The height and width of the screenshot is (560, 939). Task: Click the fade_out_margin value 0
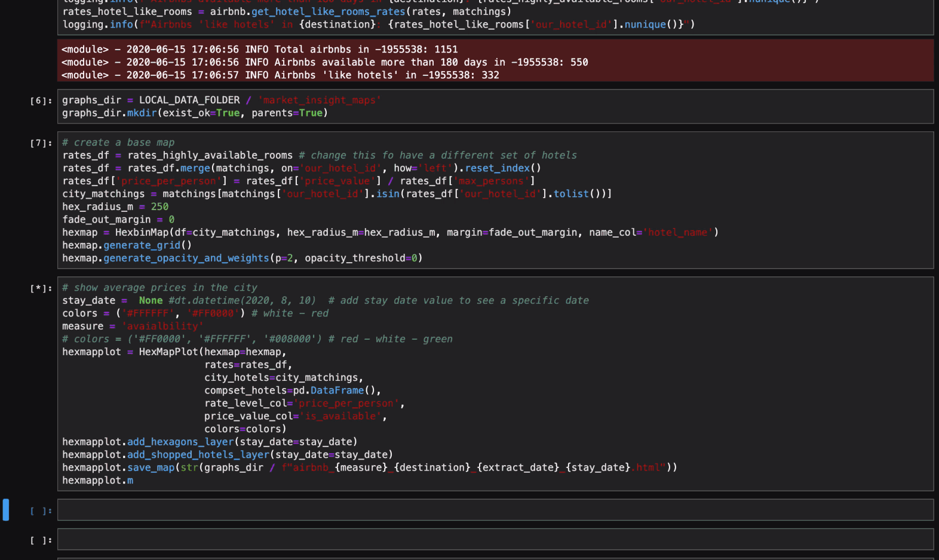[x=171, y=220]
